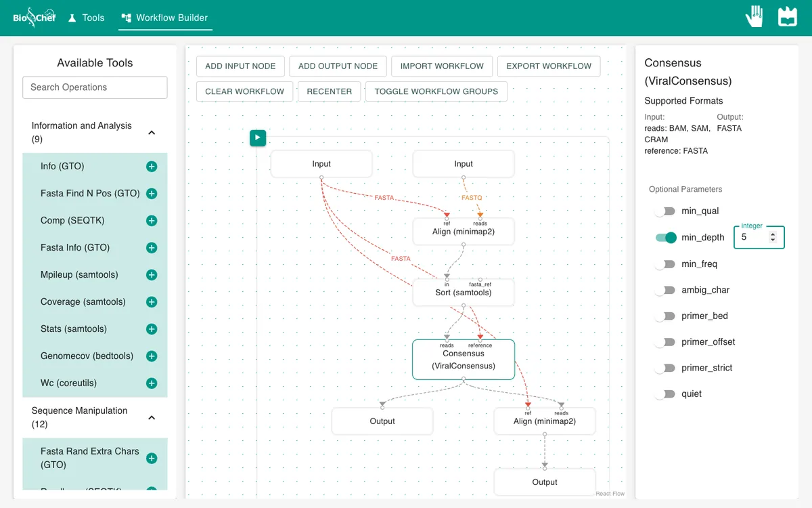Click ADD OUTPUT NODE button

point(338,66)
